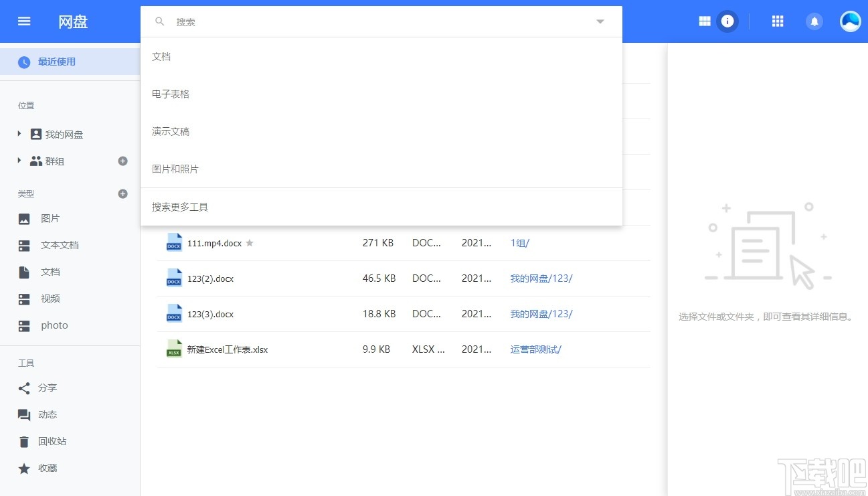Click the photo category icon
Viewport: 868px width, 496px height.
[x=24, y=326]
